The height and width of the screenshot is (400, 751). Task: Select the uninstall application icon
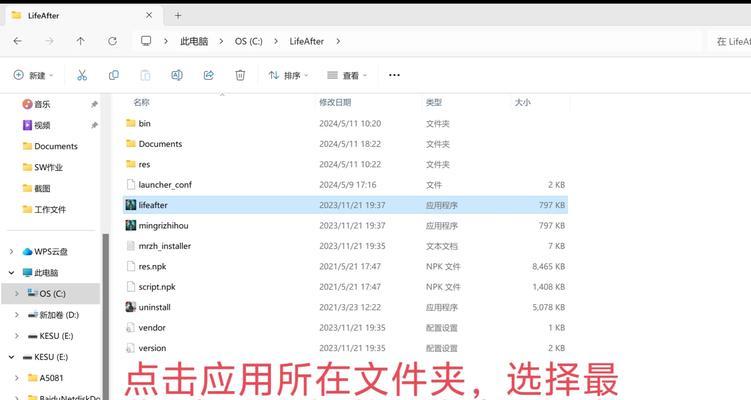(130, 307)
